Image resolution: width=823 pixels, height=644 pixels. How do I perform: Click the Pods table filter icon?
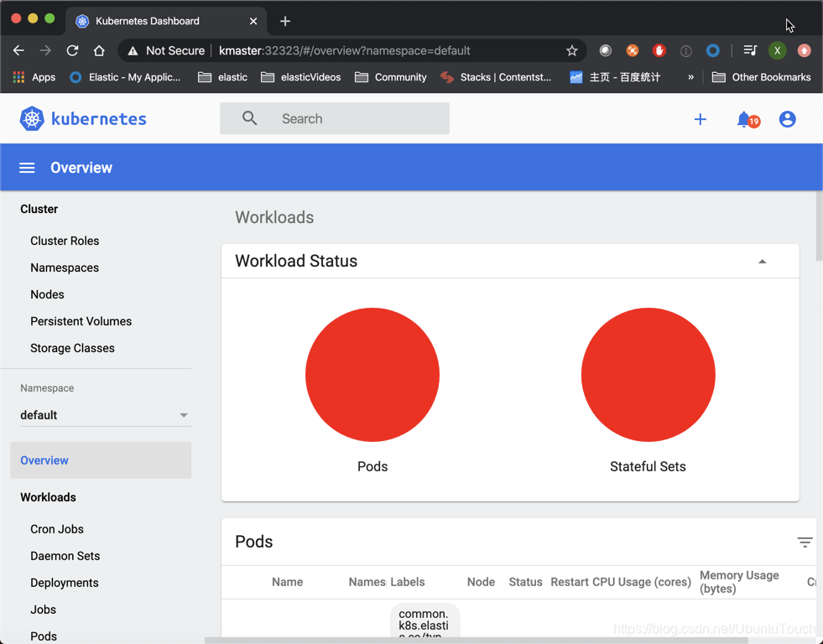coord(805,542)
